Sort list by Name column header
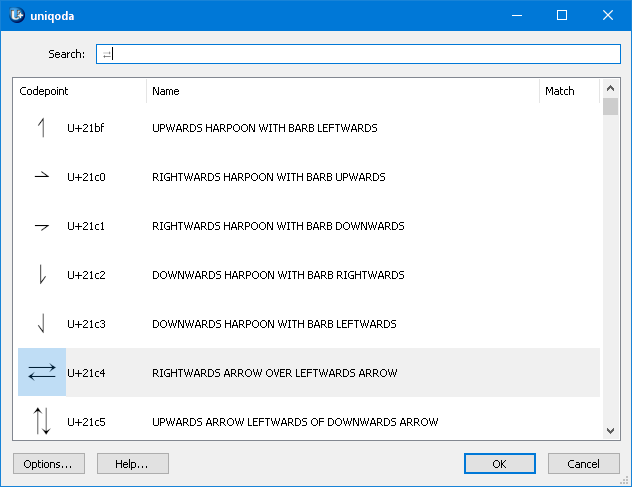This screenshot has width=632, height=487. (340, 91)
